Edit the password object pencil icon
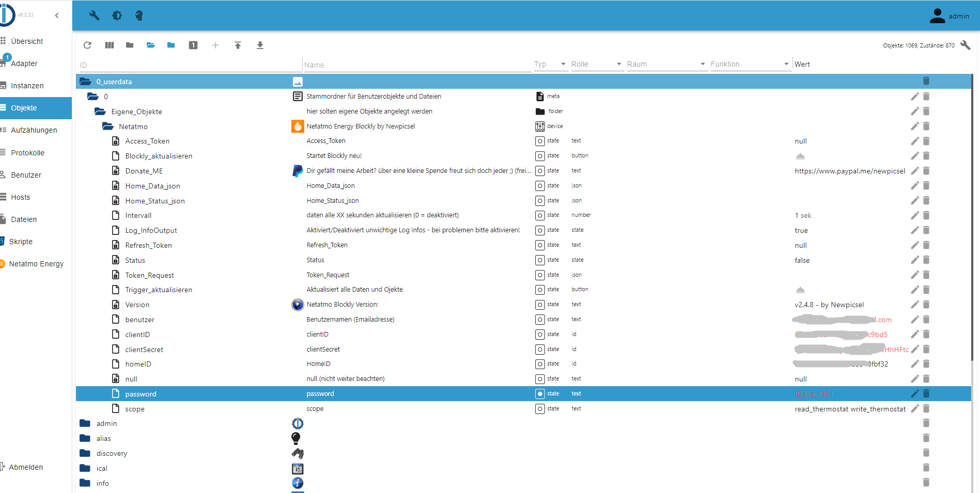The height and width of the screenshot is (493, 980). 915,394
